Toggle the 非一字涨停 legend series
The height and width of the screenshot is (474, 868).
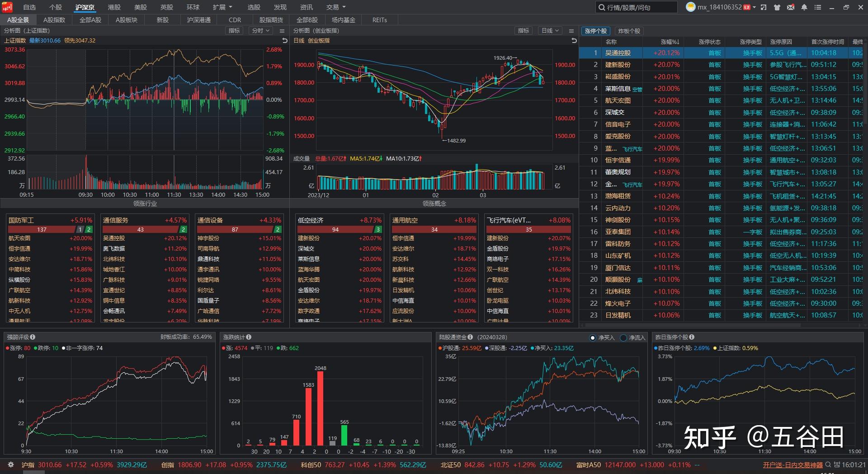tap(82, 348)
